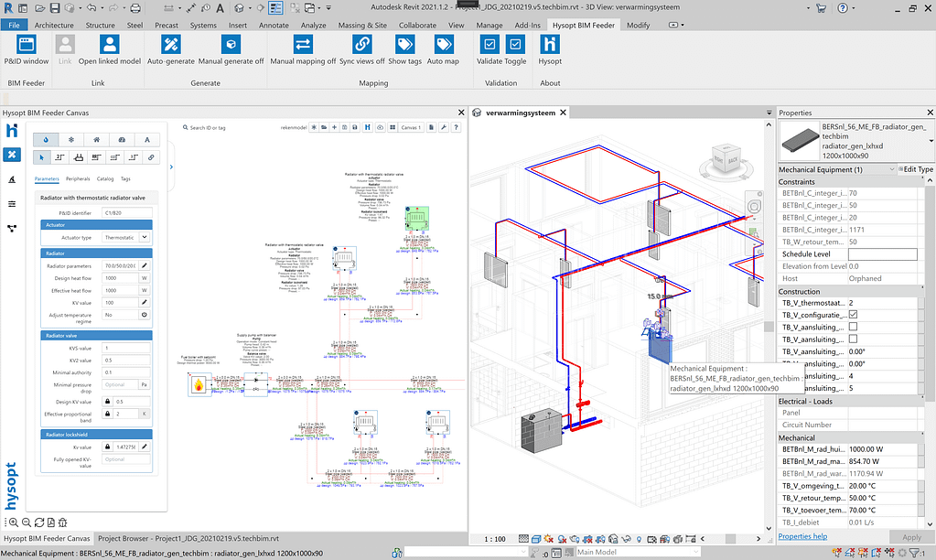
Task: Click the Manual mapping off icon
Action: click(303, 45)
